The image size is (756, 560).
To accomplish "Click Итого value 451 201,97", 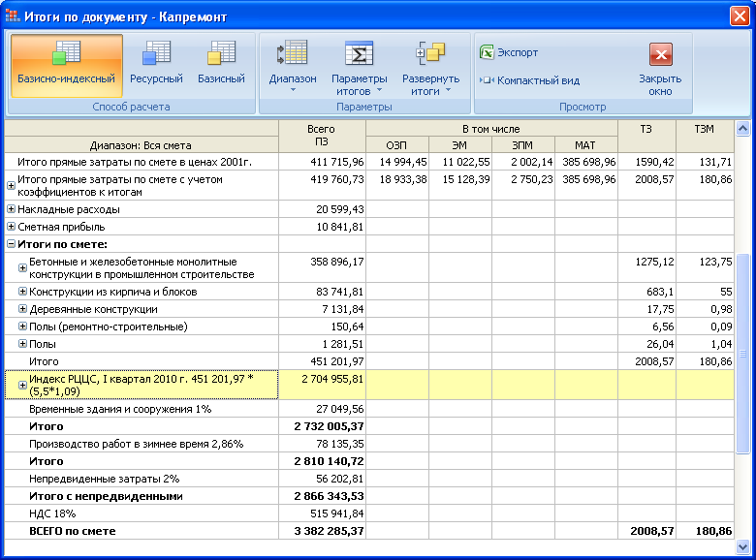I will 336,361.
